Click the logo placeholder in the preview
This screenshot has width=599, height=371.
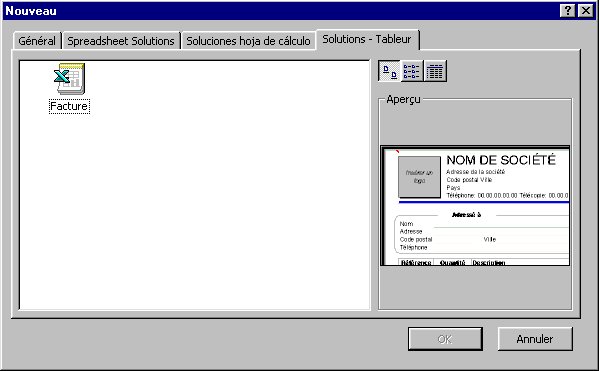click(x=419, y=177)
